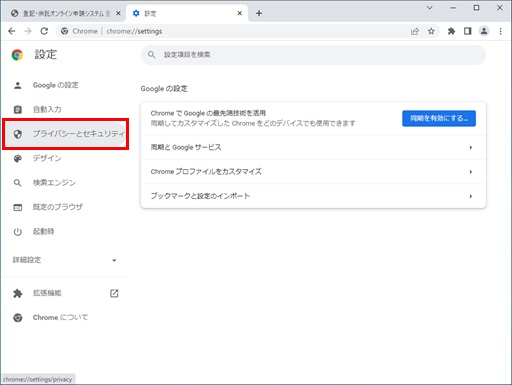Click the external link icon beside 拡張機能
Viewport: 512px width, 385px height.
[x=114, y=293]
